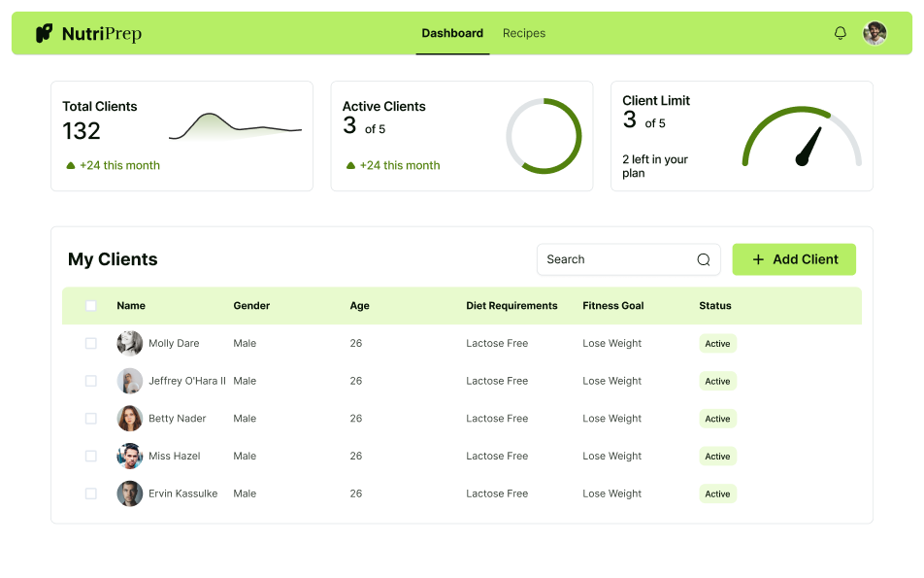The height and width of the screenshot is (578, 924).
Task: Click the Active status badge for Ervin Kassulke
Action: (x=717, y=493)
